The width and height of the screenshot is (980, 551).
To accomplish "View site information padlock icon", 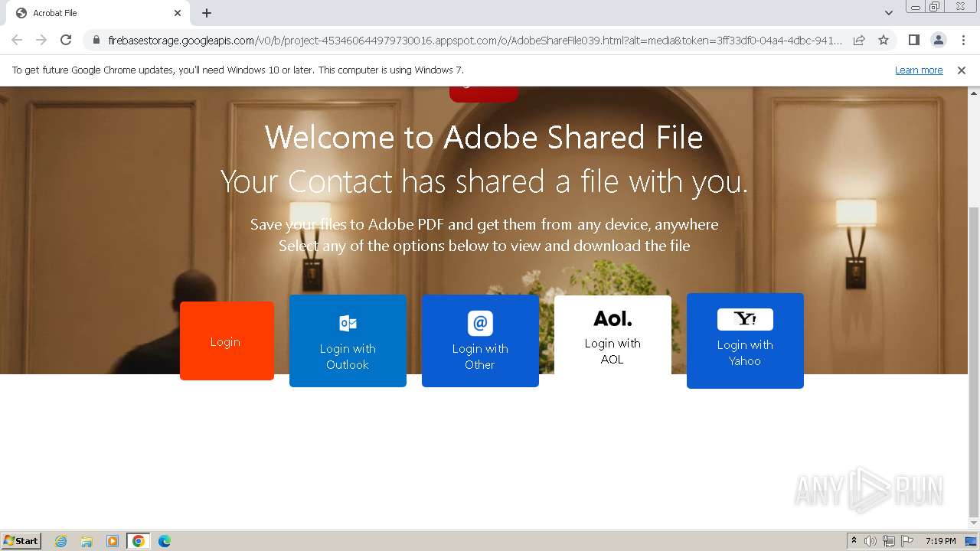I will point(96,40).
